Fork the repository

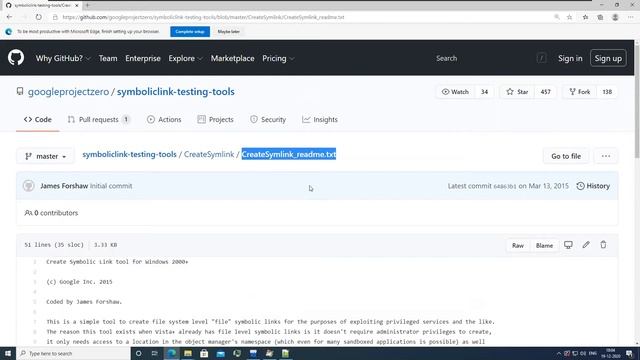[580, 92]
